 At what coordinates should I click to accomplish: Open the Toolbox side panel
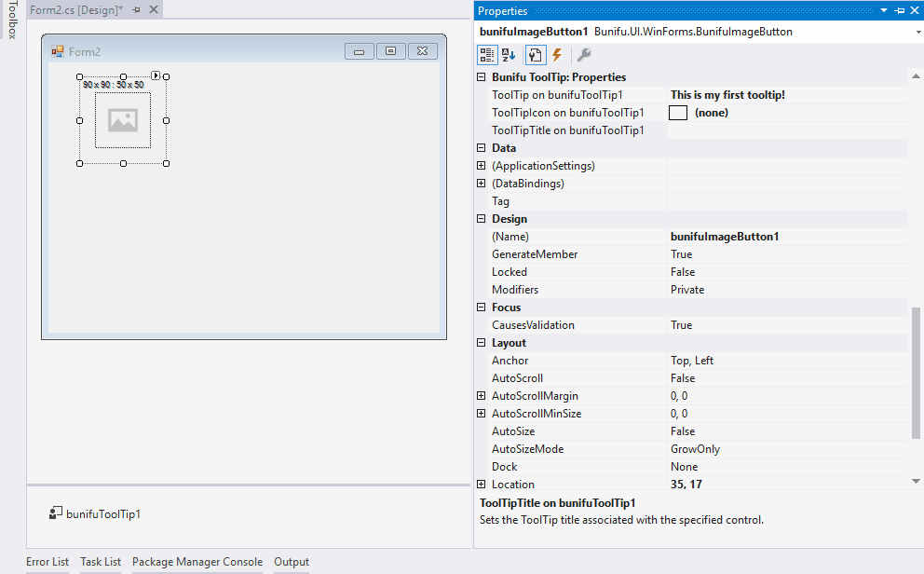tap(12, 20)
